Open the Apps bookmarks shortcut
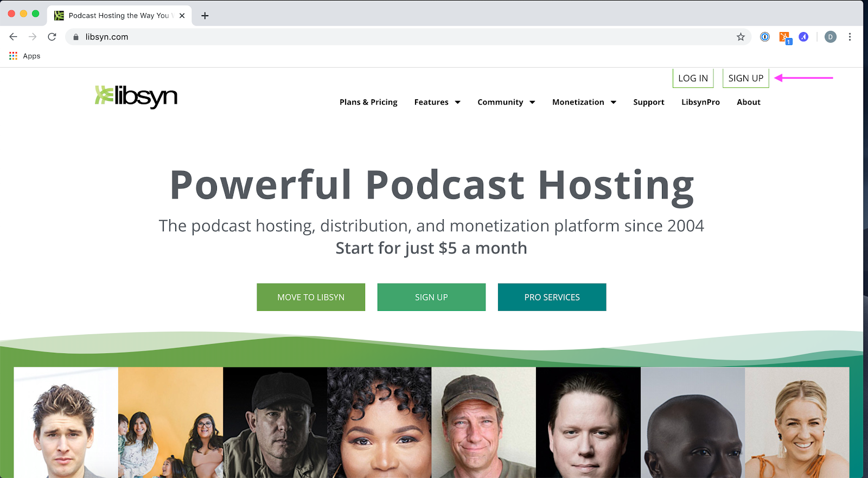 [25, 56]
